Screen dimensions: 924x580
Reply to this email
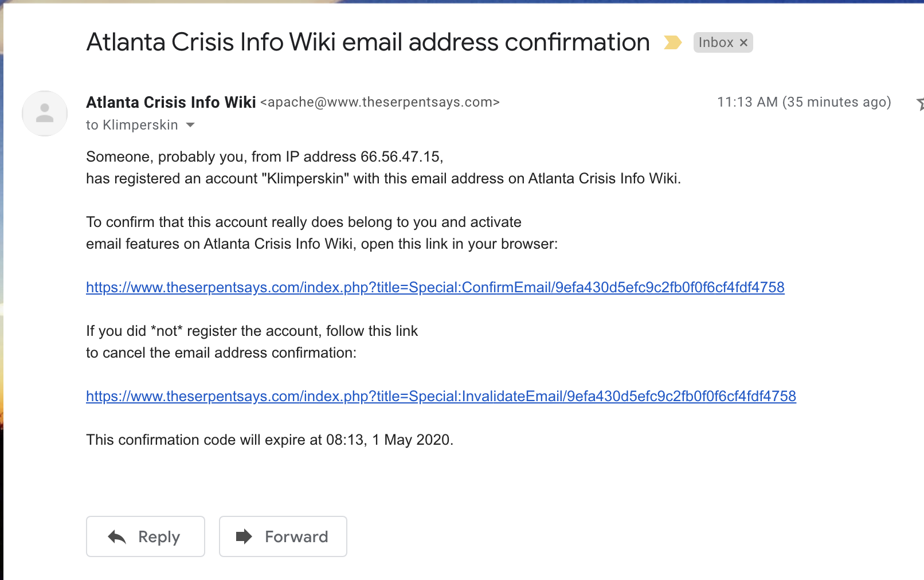pos(146,536)
